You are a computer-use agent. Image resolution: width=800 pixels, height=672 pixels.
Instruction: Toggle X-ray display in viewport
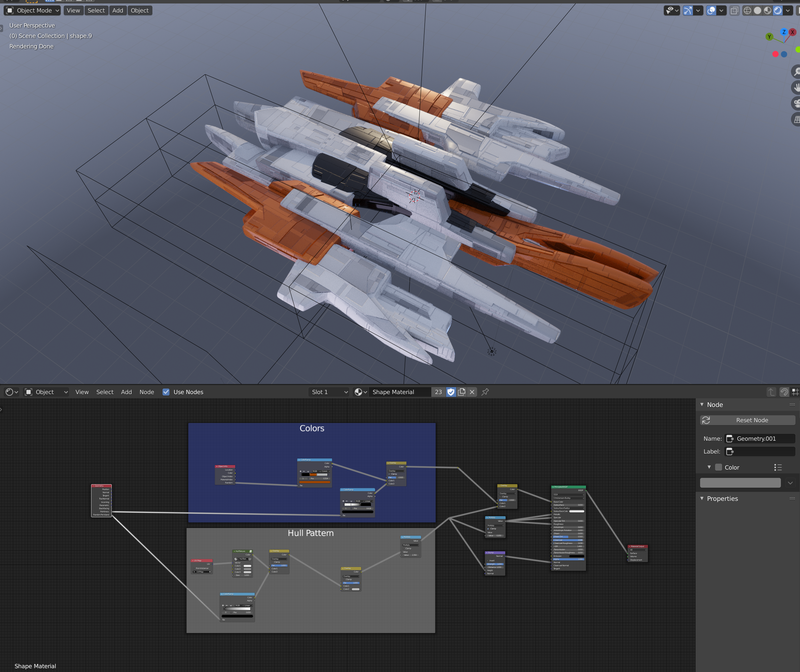[735, 11]
